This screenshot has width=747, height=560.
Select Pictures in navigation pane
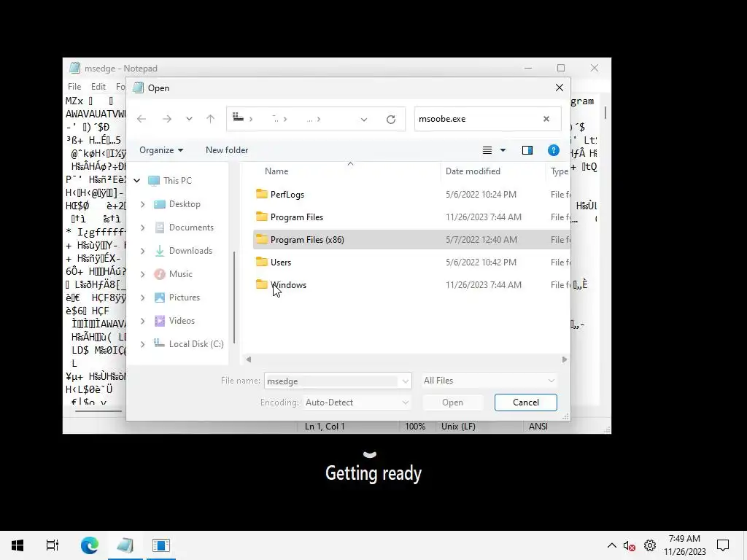[x=185, y=297]
